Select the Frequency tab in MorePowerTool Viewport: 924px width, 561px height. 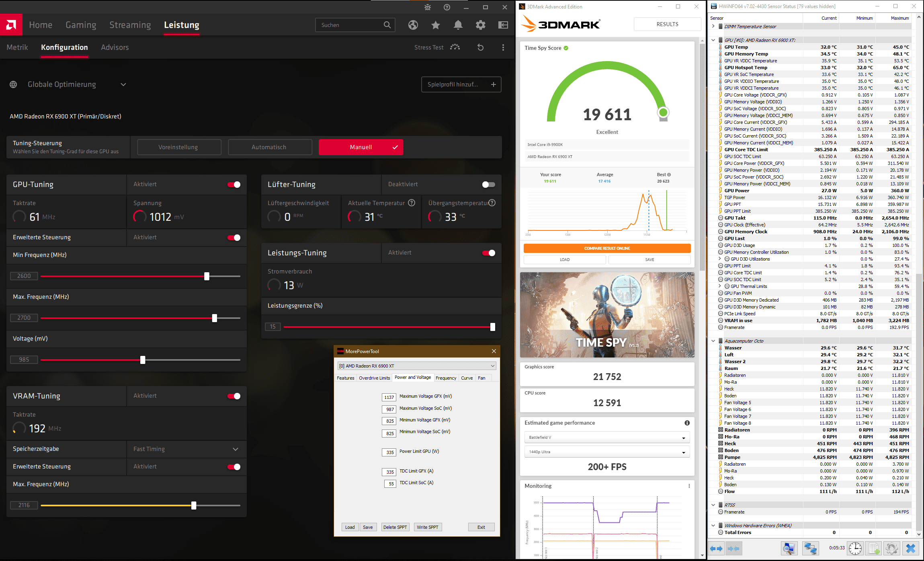[446, 378]
